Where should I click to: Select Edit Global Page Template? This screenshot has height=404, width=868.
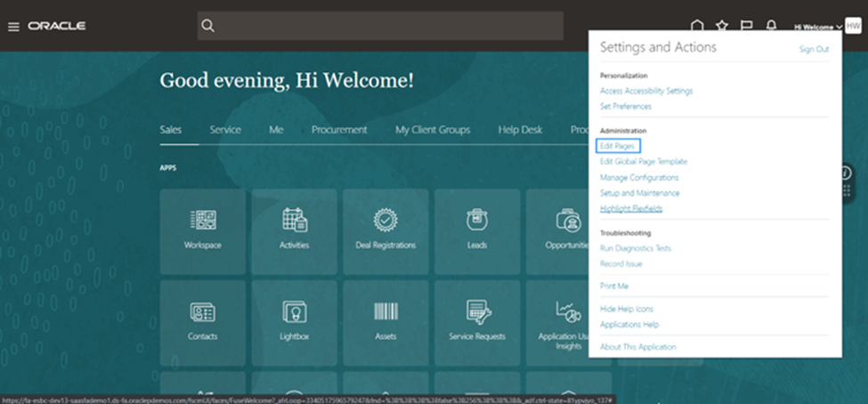pos(644,162)
